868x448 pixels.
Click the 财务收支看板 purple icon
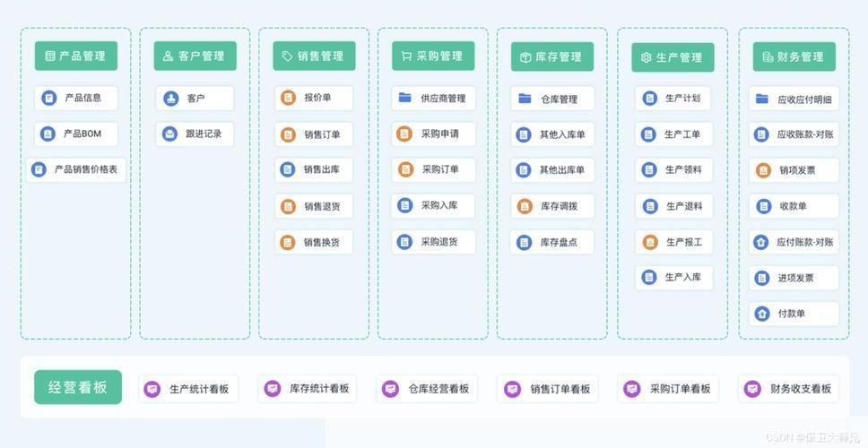(753, 389)
